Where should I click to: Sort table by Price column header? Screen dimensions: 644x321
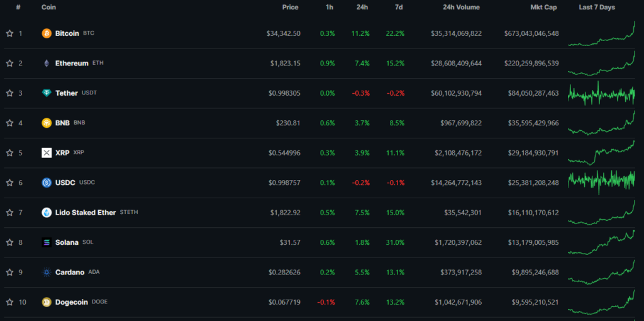(290, 8)
